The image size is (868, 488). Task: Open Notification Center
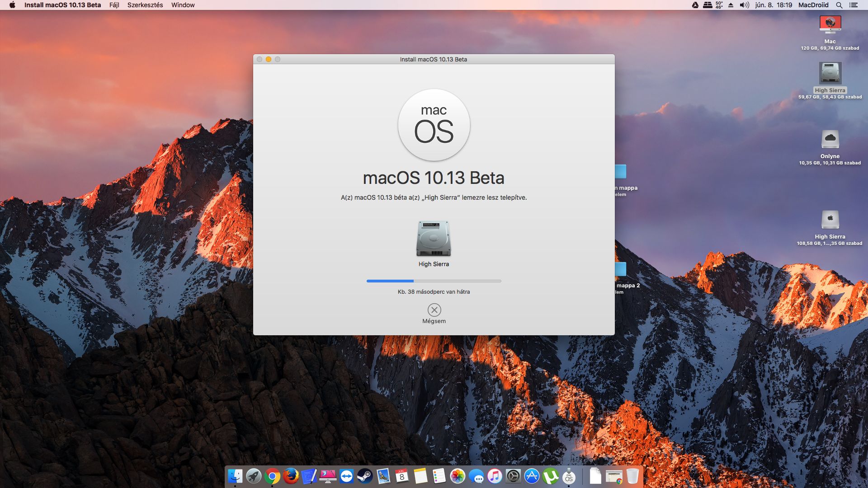click(x=854, y=5)
